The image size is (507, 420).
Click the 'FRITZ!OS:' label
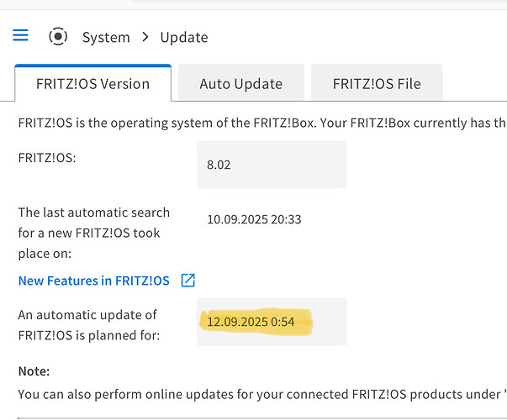47,158
